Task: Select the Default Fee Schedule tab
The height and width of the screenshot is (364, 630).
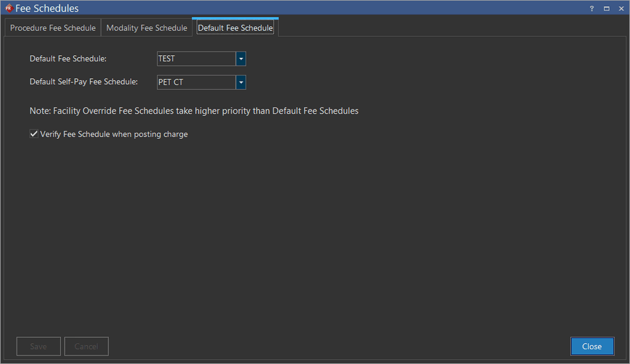Action: pyautogui.click(x=235, y=28)
